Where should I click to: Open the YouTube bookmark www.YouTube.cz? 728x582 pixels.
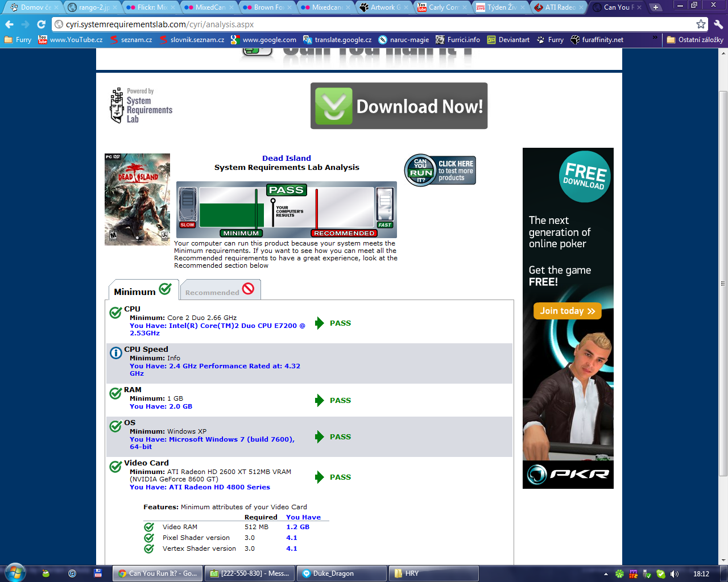click(71, 40)
